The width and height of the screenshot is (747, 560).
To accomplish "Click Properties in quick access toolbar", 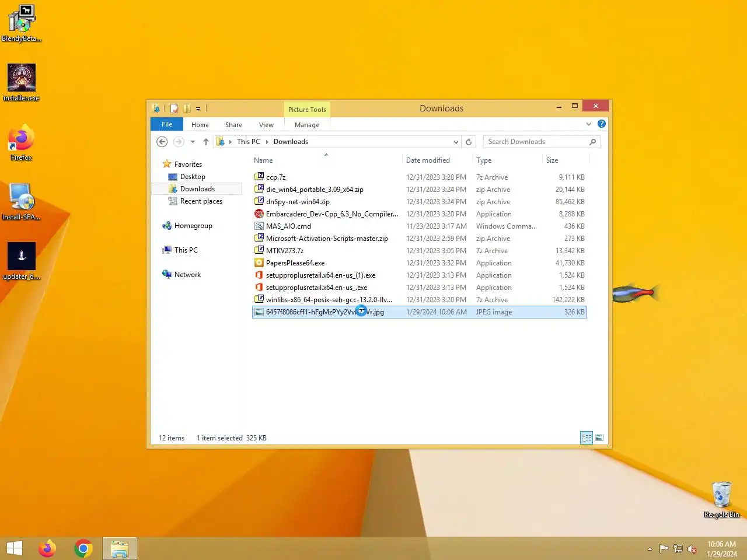I will (174, 108).
